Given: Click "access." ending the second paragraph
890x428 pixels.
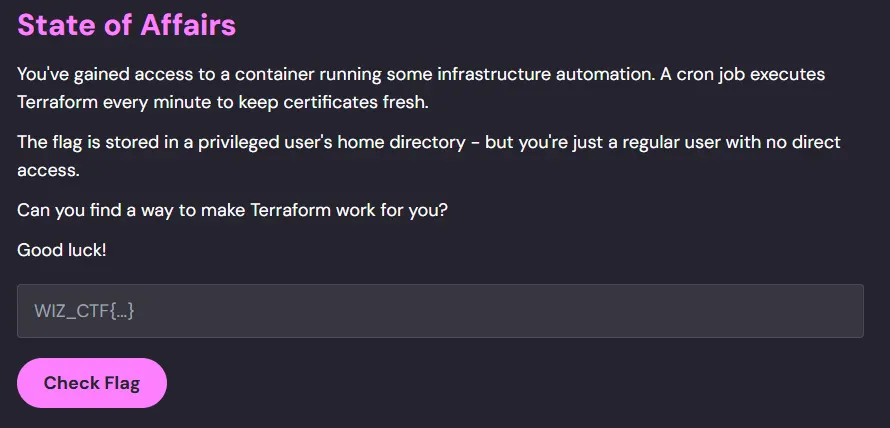Looking at the screenshot, I should (x=48, y=170).
